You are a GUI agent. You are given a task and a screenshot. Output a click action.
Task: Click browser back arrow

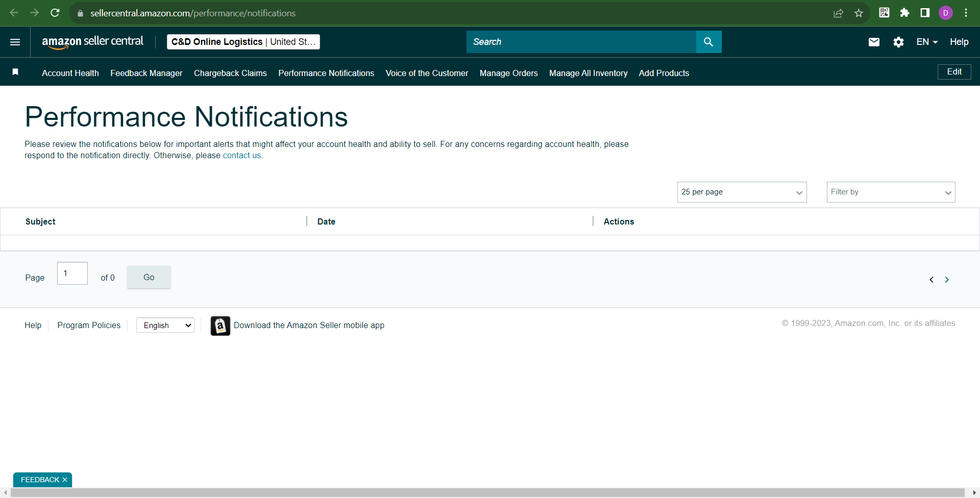14,13
